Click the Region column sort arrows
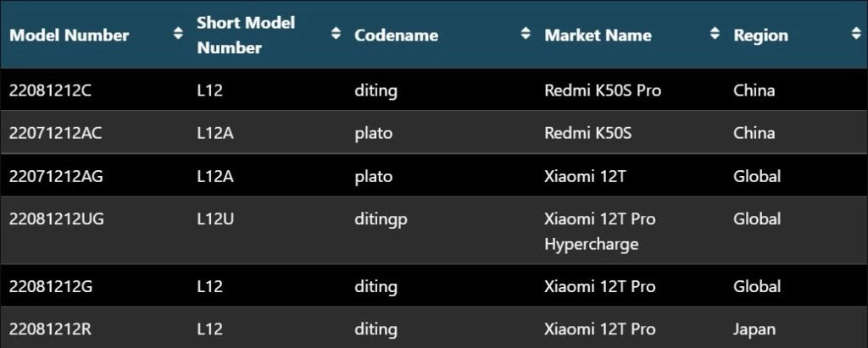868x348 pixels. [x=856, y=34]
